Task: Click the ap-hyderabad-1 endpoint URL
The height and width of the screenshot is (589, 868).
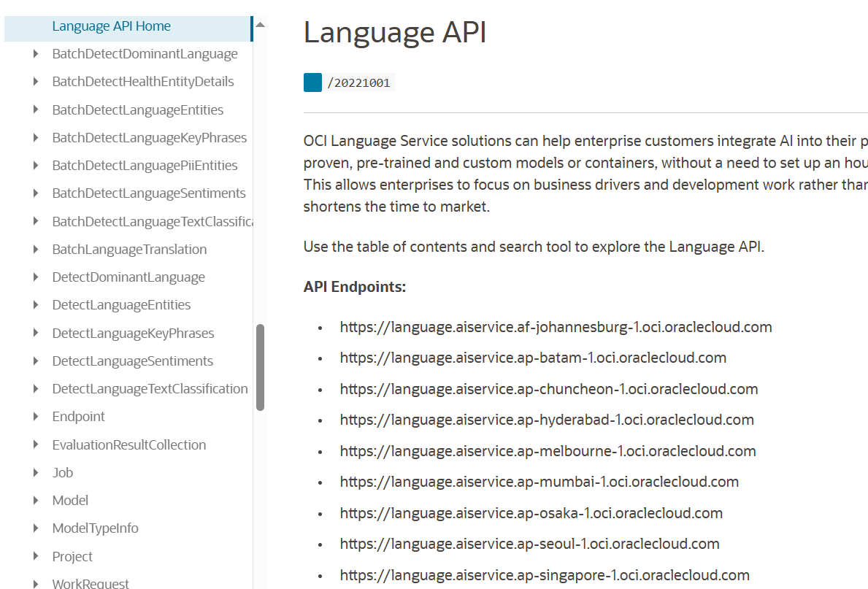Action: point(547,420)
